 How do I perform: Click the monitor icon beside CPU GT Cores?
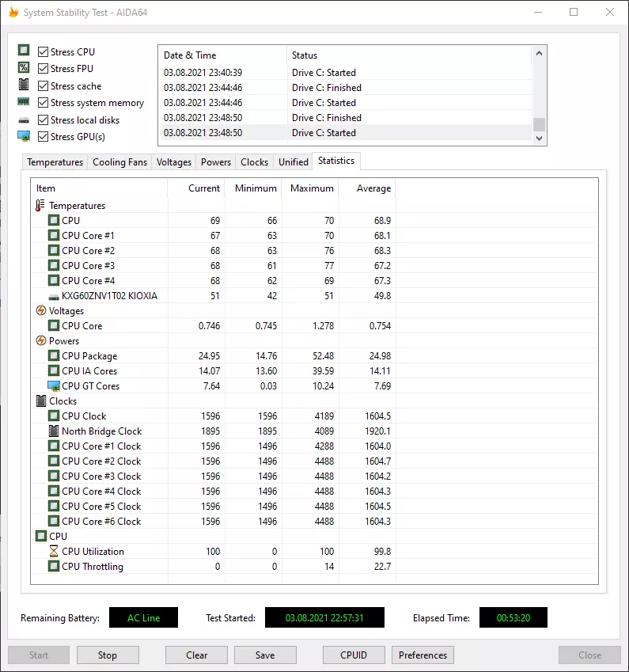coord(54,385)
